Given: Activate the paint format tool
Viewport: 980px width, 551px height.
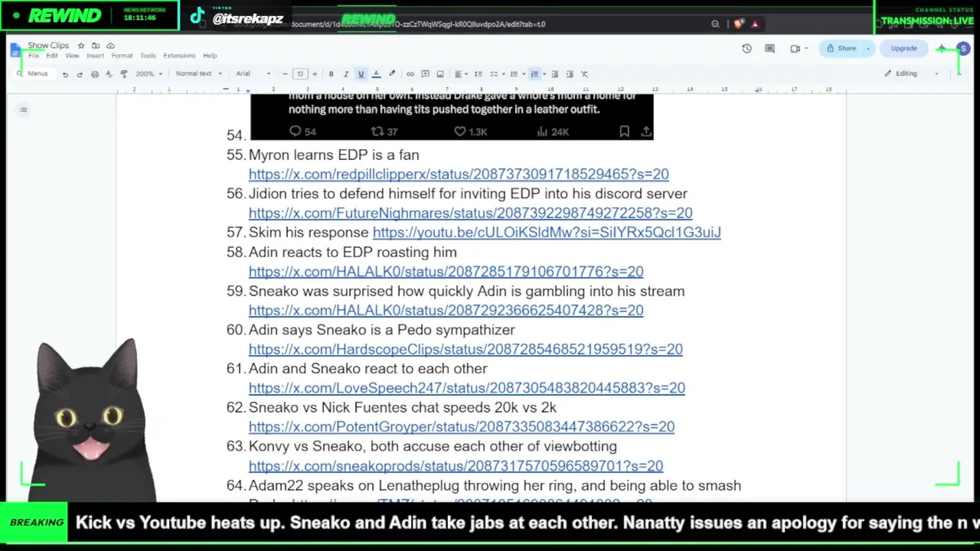Looking at the screenshot, I should [123, 74].
